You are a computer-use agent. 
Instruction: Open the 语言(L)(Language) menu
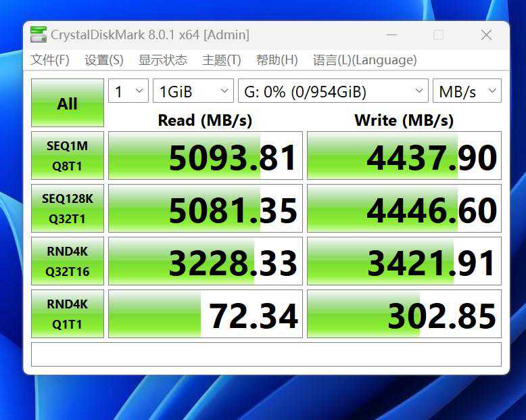364,60
